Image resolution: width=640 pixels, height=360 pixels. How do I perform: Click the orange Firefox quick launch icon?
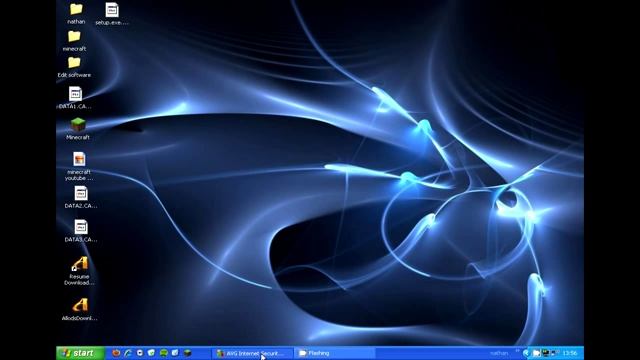116,353
